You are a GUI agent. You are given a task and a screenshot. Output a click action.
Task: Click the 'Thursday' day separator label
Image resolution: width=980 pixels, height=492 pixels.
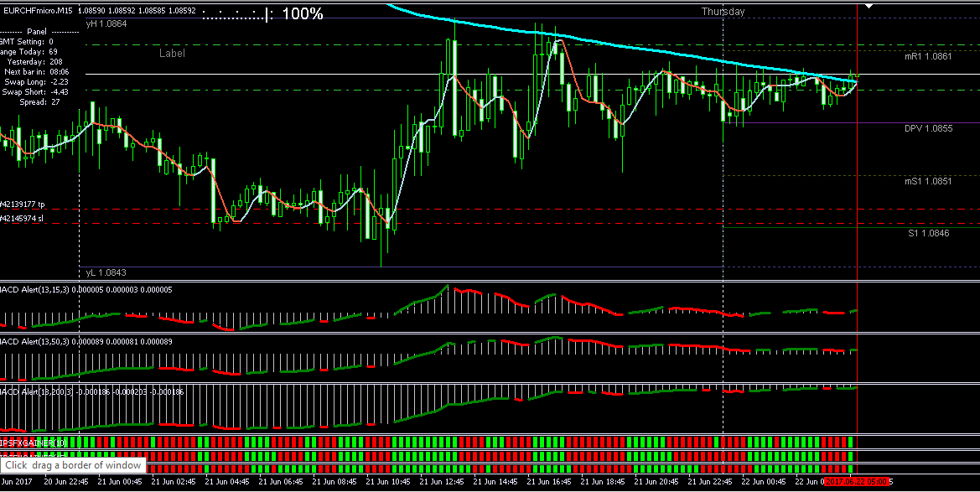(x=723, y=12)
